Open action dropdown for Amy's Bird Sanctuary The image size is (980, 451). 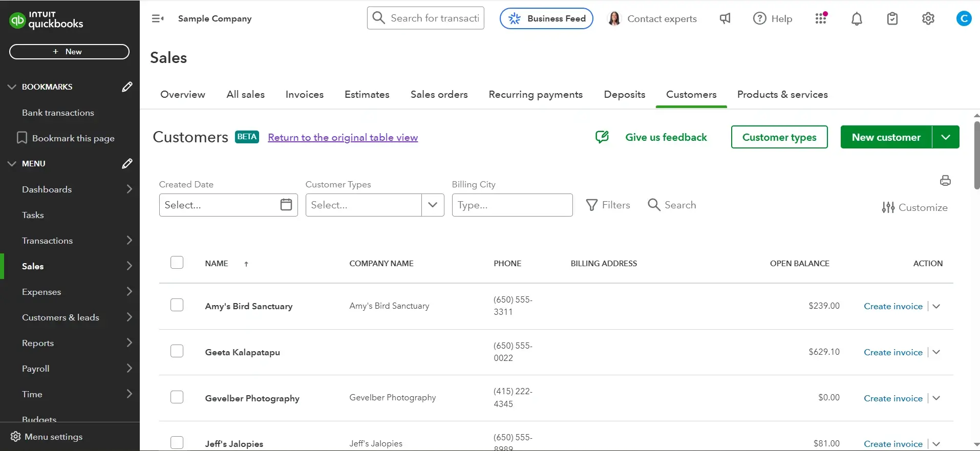tap(936, 306)
